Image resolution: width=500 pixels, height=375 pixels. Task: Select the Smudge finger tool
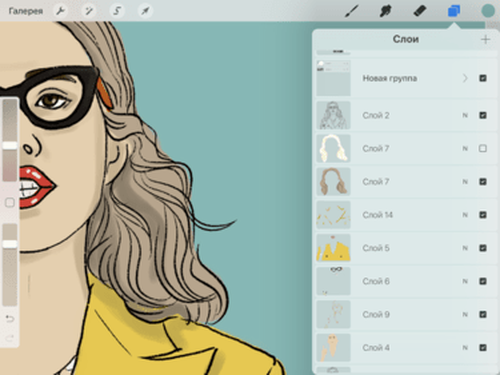tap(385, 11)
